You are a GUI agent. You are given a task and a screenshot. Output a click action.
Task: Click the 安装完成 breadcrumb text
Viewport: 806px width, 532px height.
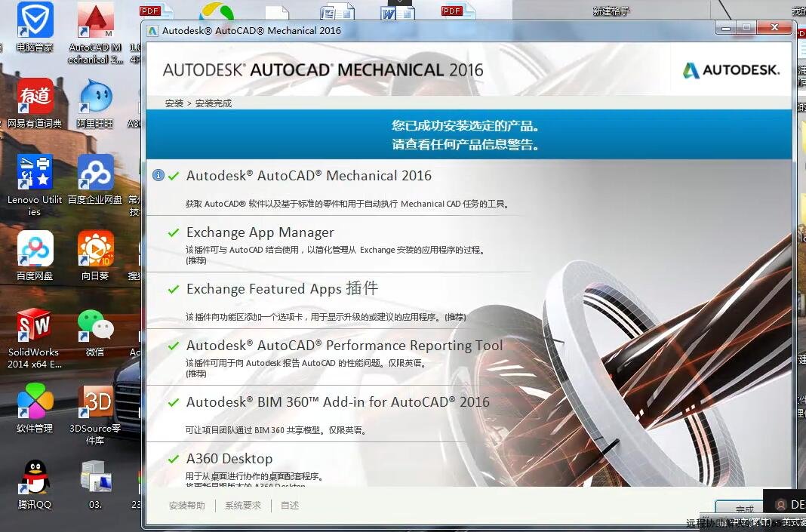[x=214, y=103]
